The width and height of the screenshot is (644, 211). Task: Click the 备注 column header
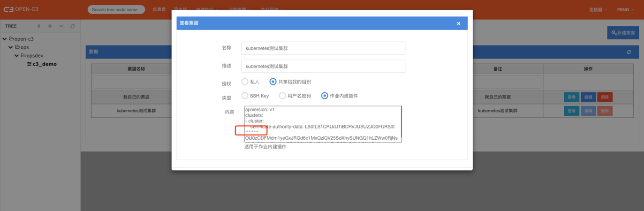coord(498,69)
